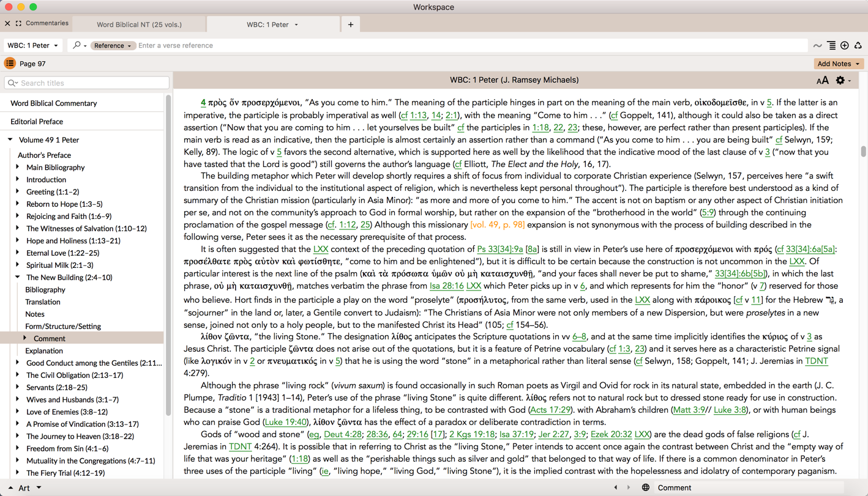Switch to Word Biblical NT (25 vols.) tab
This screenshot has height=496, width=868.
(139, 24)
